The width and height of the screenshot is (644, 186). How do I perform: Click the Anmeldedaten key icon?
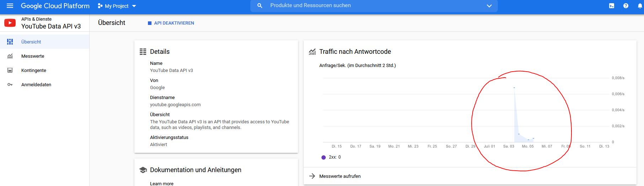point(10,84)
